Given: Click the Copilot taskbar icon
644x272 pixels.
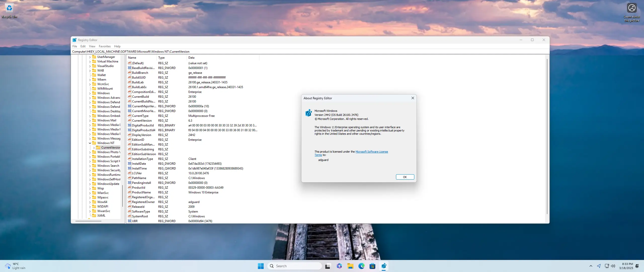Looking at the screenshot, I should (339, 266).
